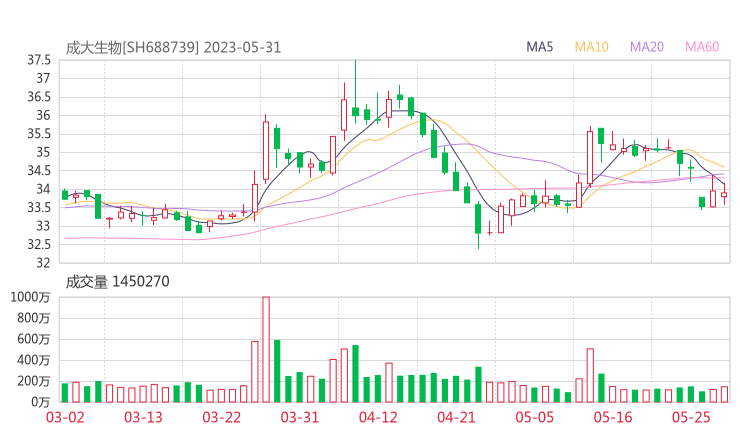Click the 05-05 date axis label
The width and height of the screenshot is (740, 440).
pos(535,417)
